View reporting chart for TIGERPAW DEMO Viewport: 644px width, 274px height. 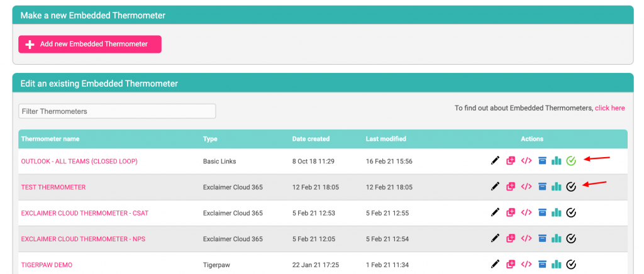tap(556, 264)
